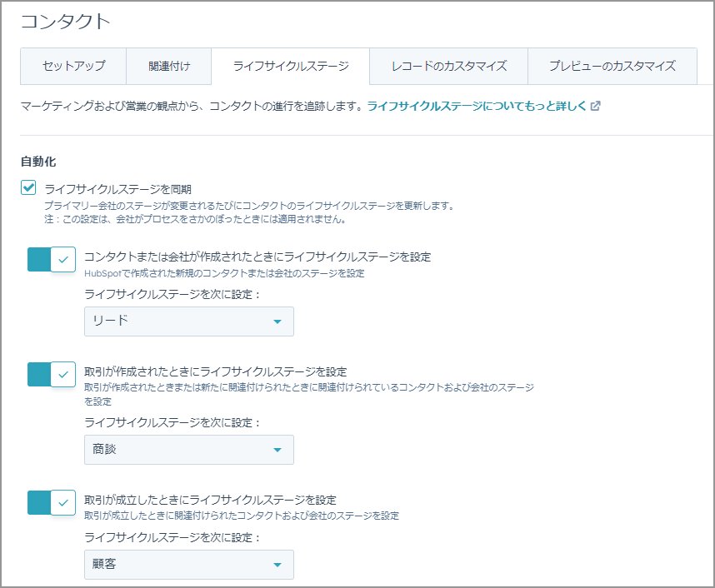Switch to the 関連付け tab
715x588 pixels.
pyautogui.click(x=168, y=66)
